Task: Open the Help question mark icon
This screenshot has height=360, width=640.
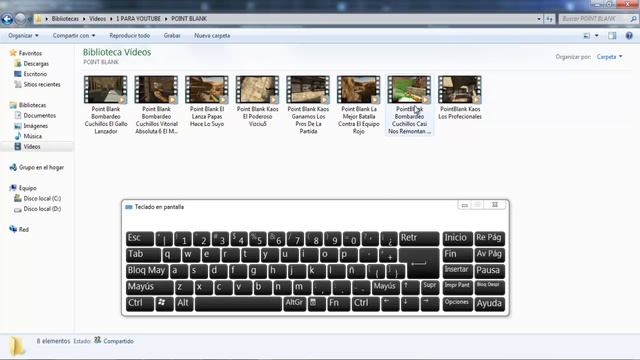Action: pyautogui.click(x=629, y=36)
